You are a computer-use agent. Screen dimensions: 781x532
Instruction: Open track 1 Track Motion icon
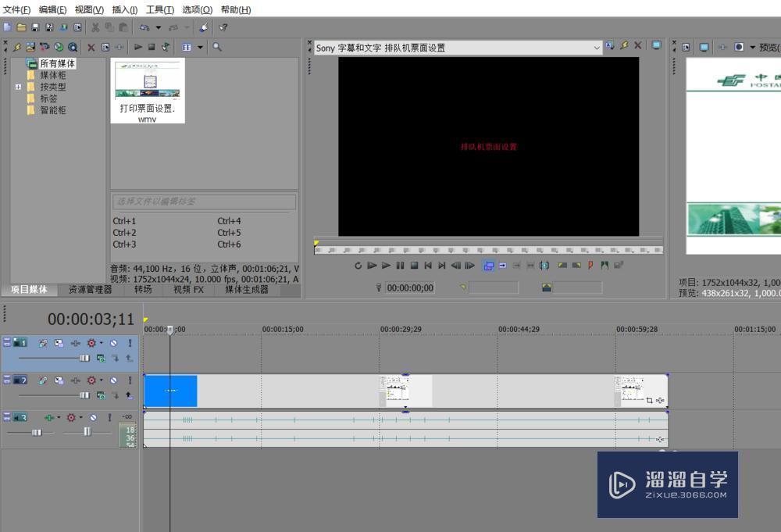pyautogui.click(x=59, y=343)
